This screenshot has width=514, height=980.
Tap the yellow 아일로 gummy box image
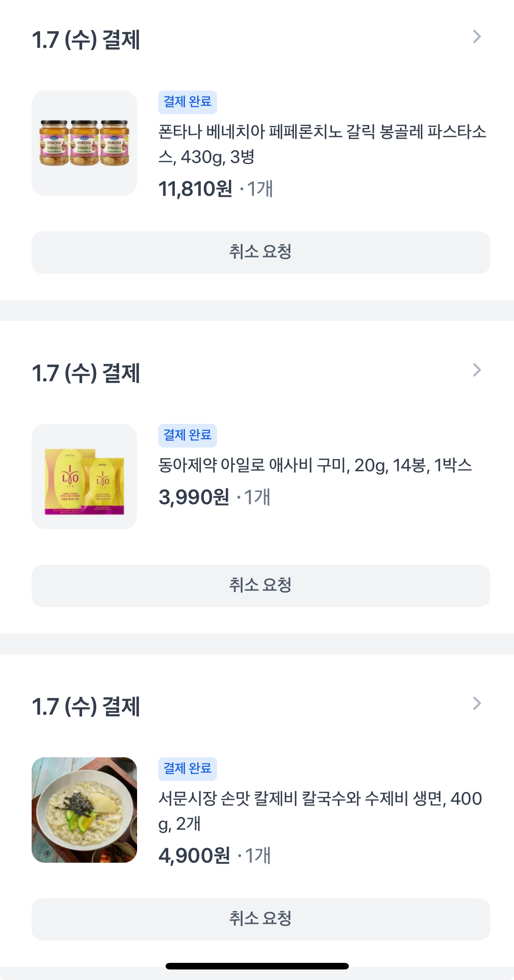(x=84, y=477)
